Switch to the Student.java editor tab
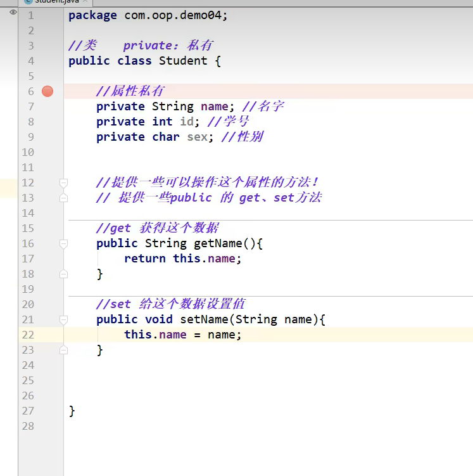473x476 pixels. (x=56, y=2)
